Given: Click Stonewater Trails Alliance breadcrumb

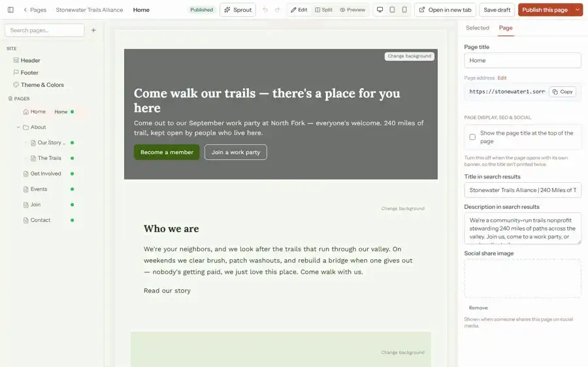Looking at the screenshot, I should pyautogui.click(x=90, y=10).
